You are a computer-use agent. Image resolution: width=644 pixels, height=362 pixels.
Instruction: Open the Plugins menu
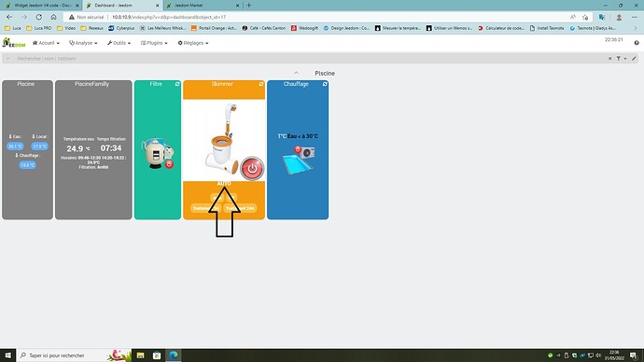154,43
